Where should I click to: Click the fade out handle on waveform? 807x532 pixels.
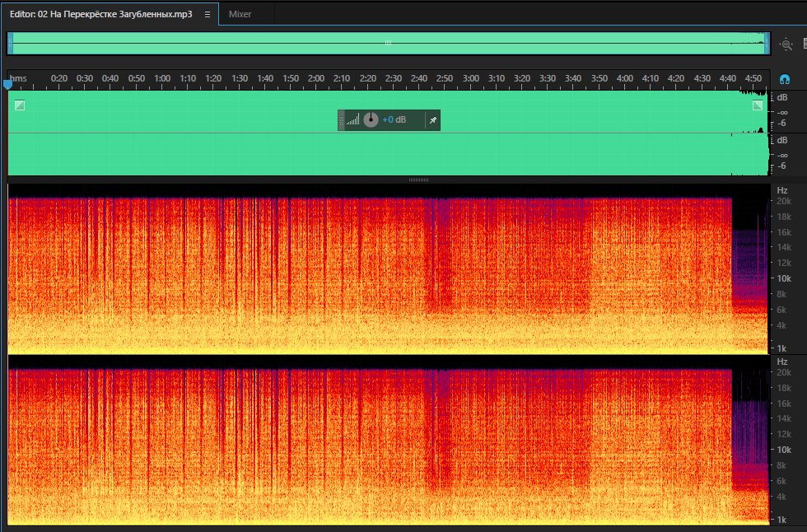click(758, 105)
